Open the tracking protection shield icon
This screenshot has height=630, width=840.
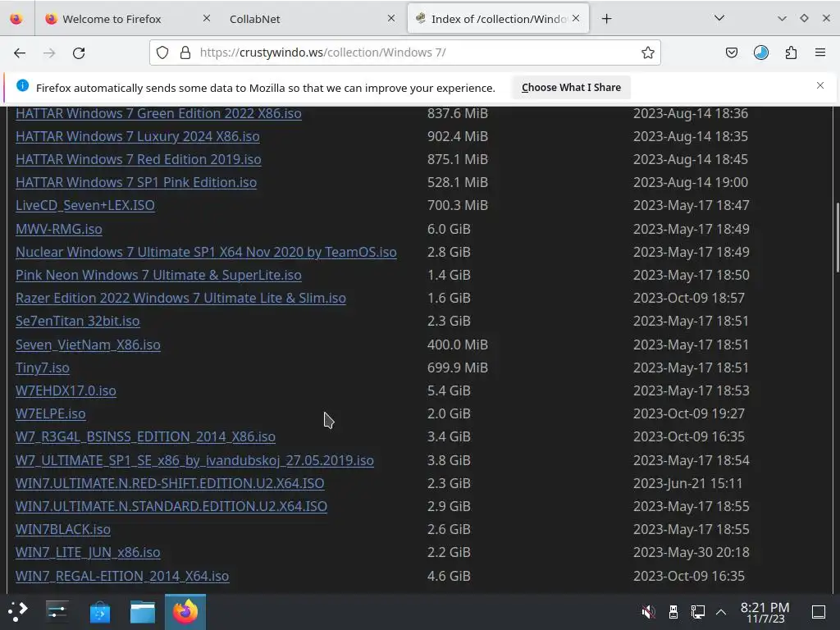162,52
